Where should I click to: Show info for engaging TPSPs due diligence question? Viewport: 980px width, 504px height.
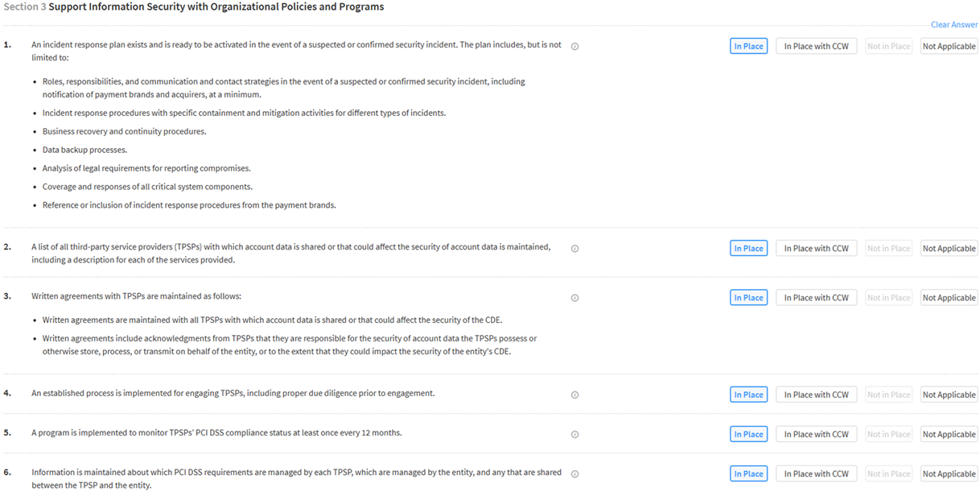pyautogui.click(x=574, y=395)
